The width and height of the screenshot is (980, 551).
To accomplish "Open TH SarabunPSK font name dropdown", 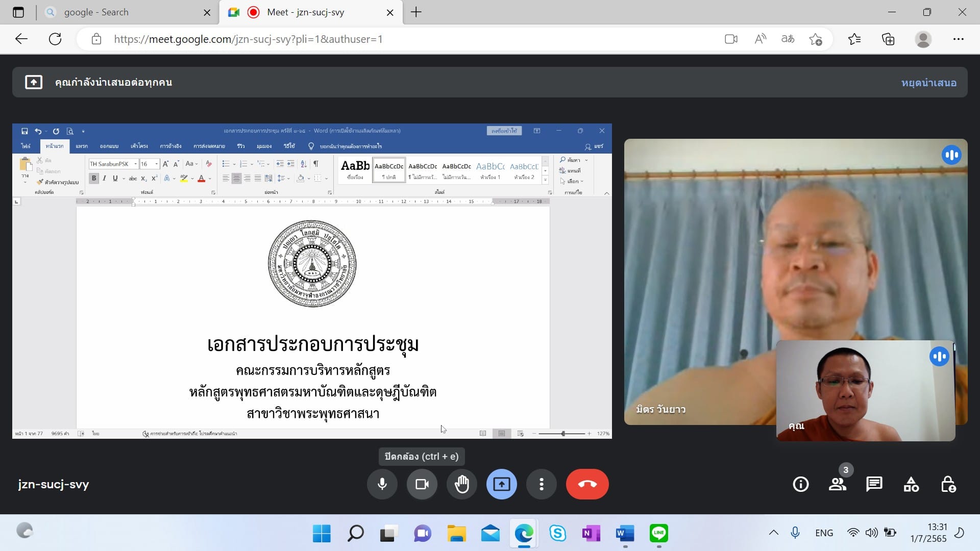I will (136, 164).
